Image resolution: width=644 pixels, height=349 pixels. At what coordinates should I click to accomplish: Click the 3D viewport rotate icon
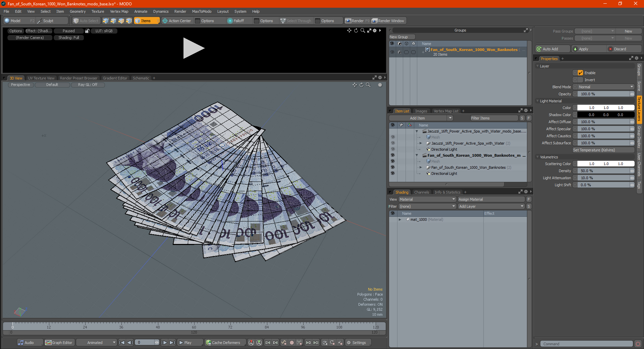tap(361, 85)
